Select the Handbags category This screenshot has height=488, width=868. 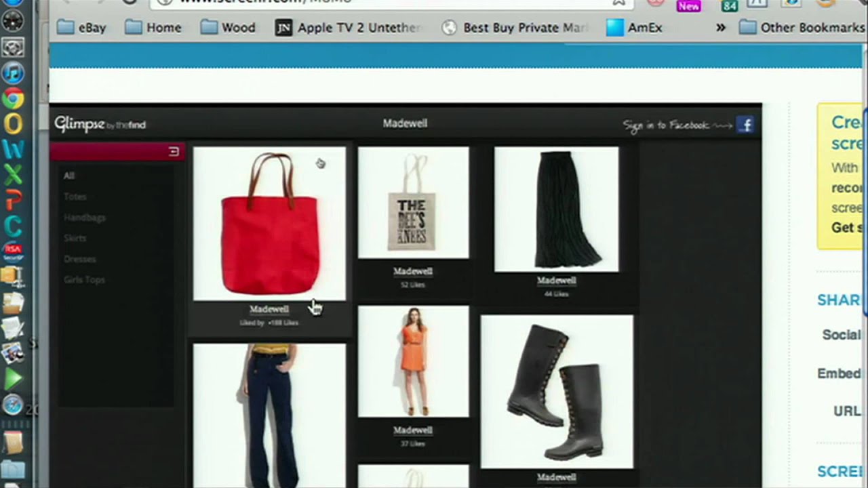[85, 218]
